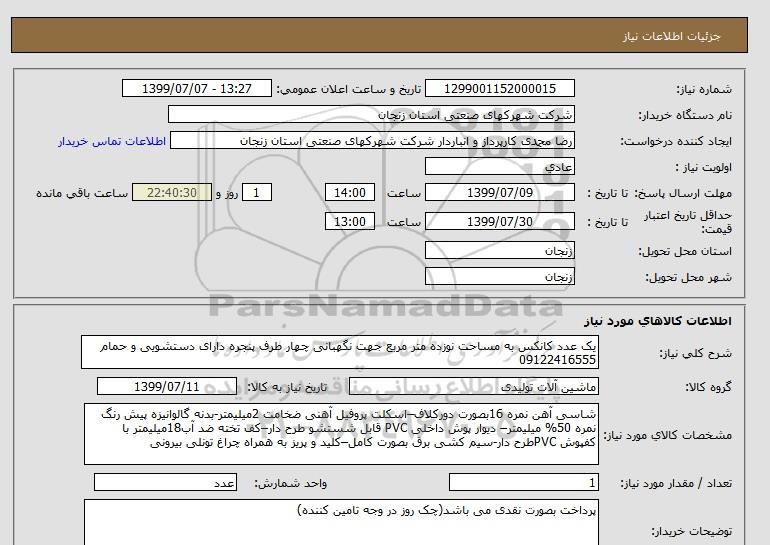Click the واحد شمارش field showing عدد
This screenshot has width=770, height=545.
(x=165, y=483)
